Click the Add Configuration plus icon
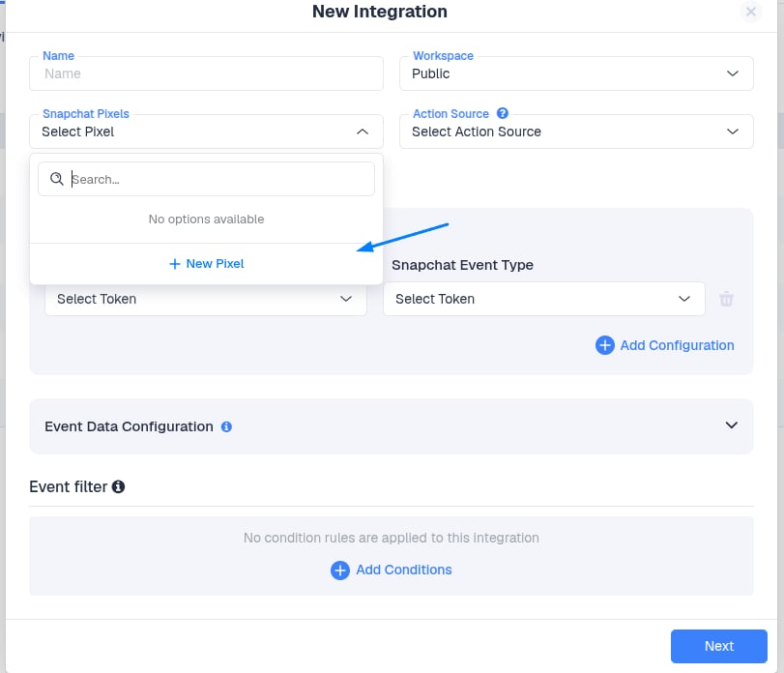 pyautogui.click(x=604, y=345)
